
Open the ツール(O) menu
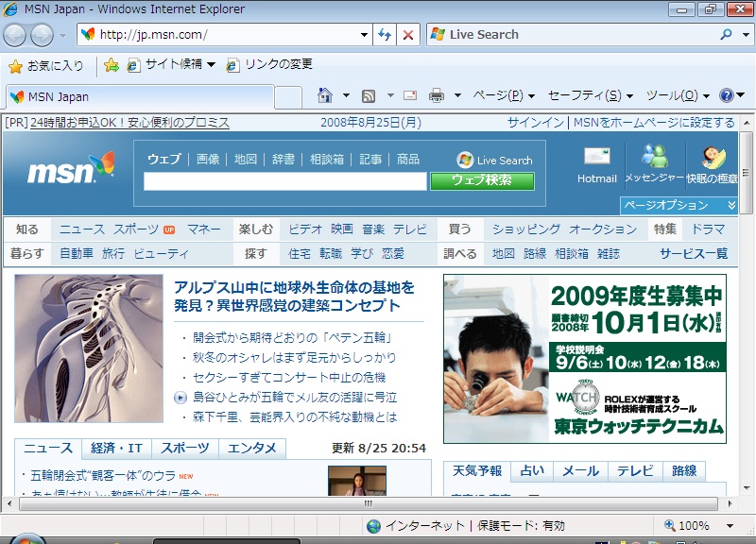[x=678, y=96]
